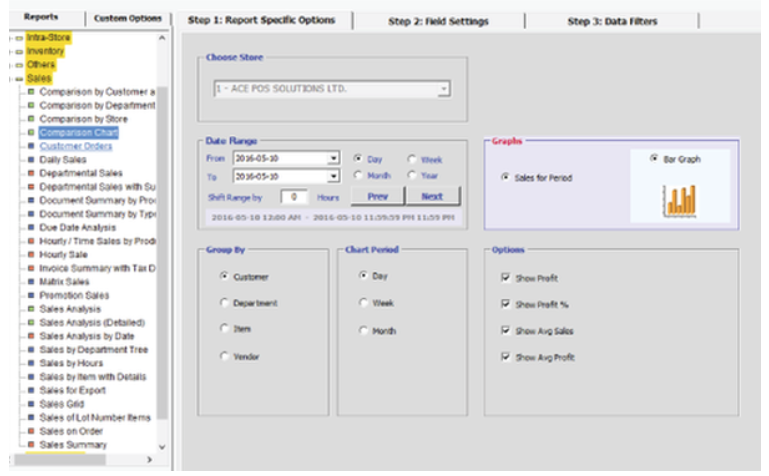Screen dimensions: 769x476
Task: Click the bar graph chart icon
Action: (679, 201)
